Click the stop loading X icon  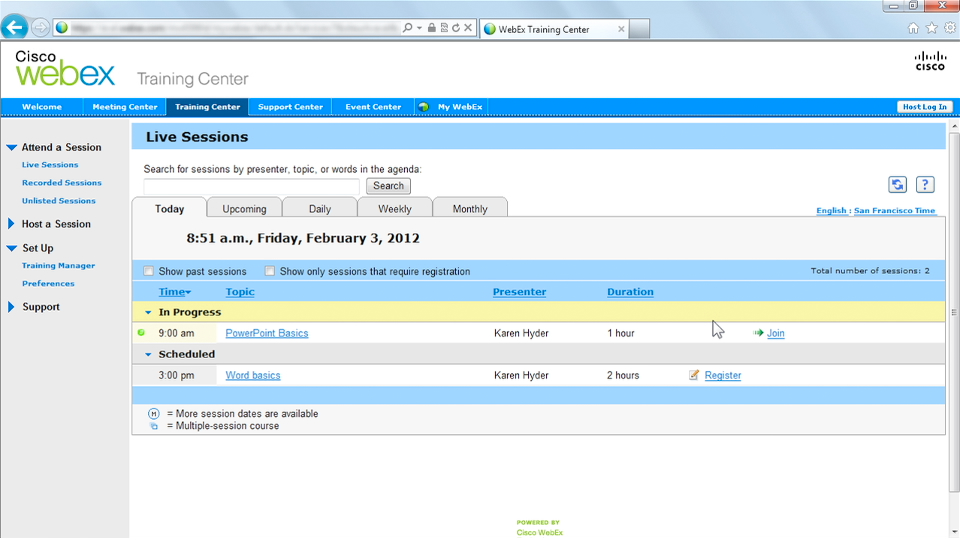(x=468, y=28)
